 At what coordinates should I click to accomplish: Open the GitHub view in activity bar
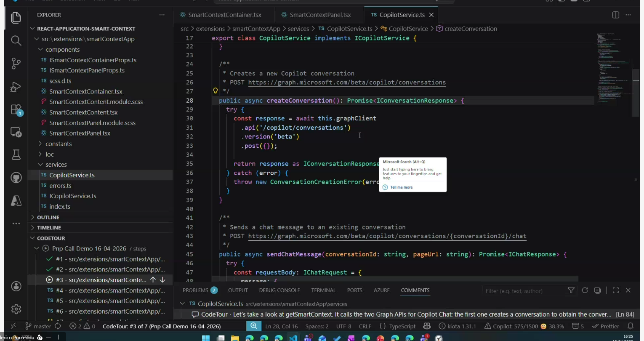click(x=16, y=178)
